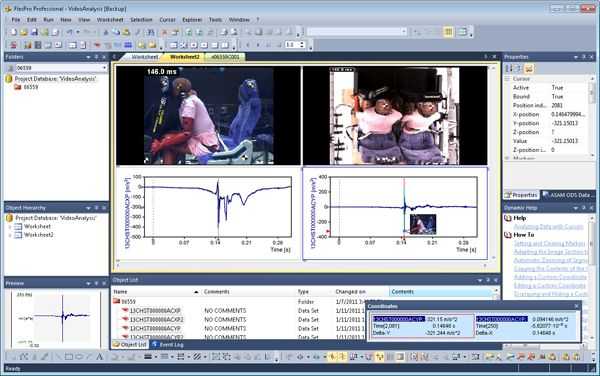Screen dimensions: 600x376
Task: Click the Project Database icon in Folders panel
Action: [x=9, y=79]
